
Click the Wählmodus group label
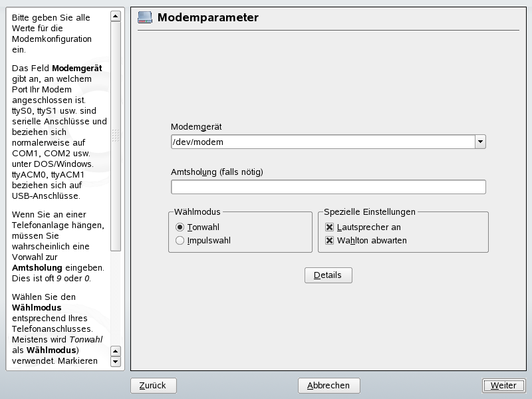(x=197, y=212)
